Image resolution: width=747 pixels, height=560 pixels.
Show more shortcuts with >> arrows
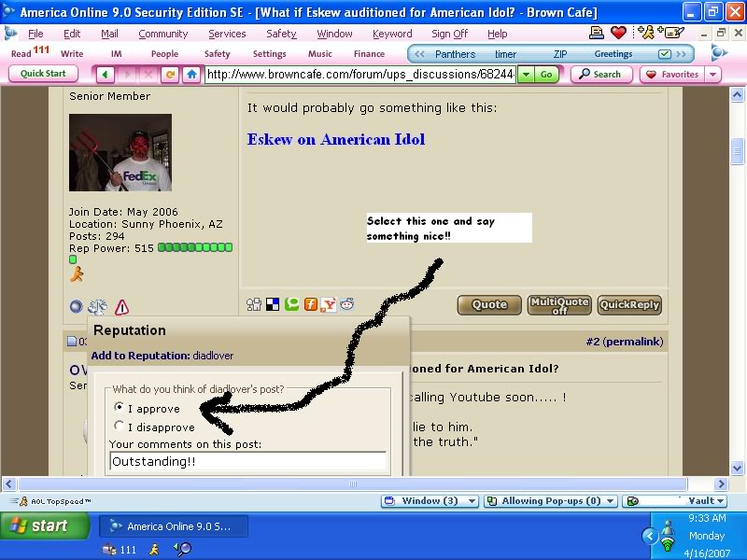point(682,54)
